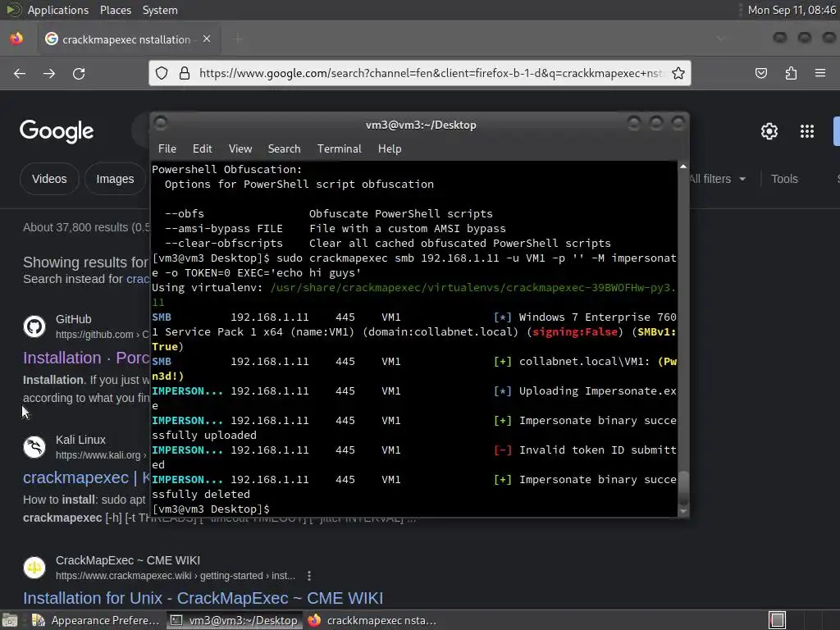This screenshot has height=630, width=840.
Task: Click the terminal prompt line at bottom
Action: [x=211, y=509]
